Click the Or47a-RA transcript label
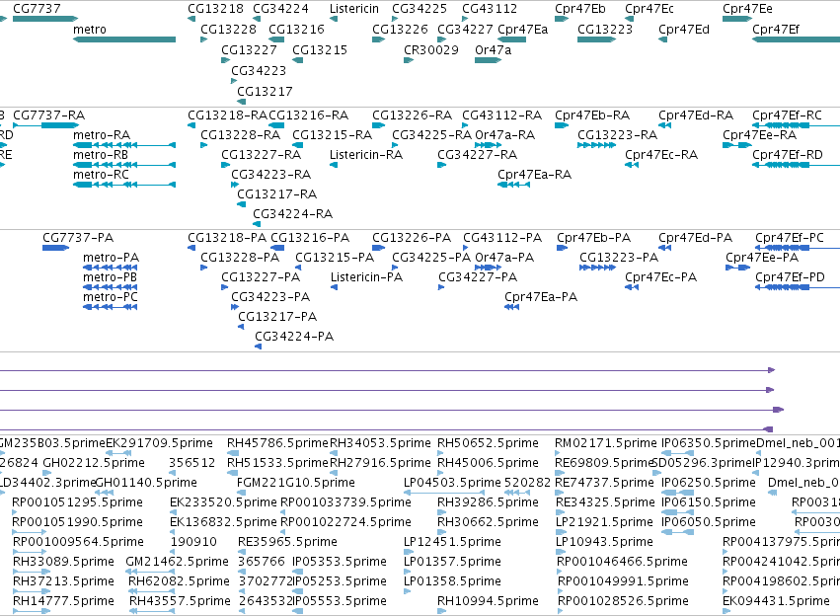This screenshot has height=616, width=840. (x=504, y=135)
